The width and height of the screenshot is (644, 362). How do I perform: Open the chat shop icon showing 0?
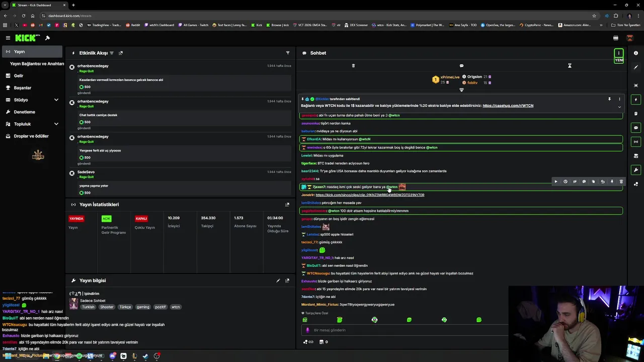324,342
